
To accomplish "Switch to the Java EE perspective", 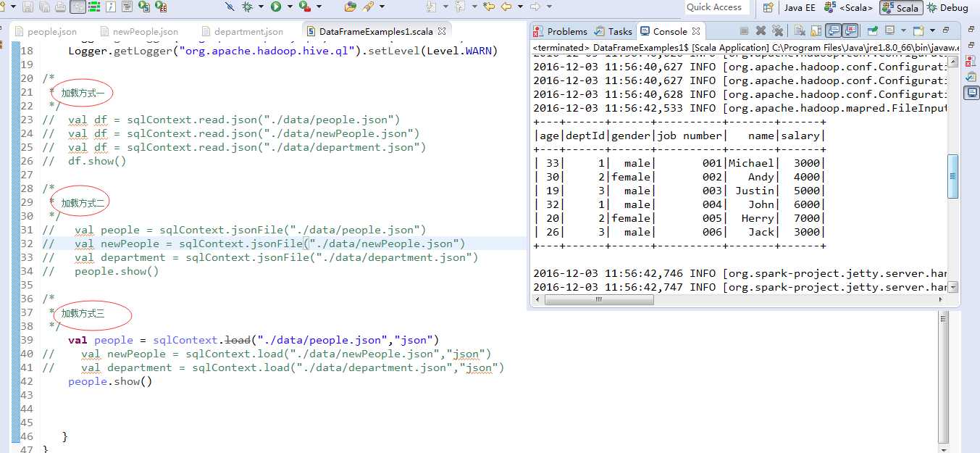I will 800,8.
